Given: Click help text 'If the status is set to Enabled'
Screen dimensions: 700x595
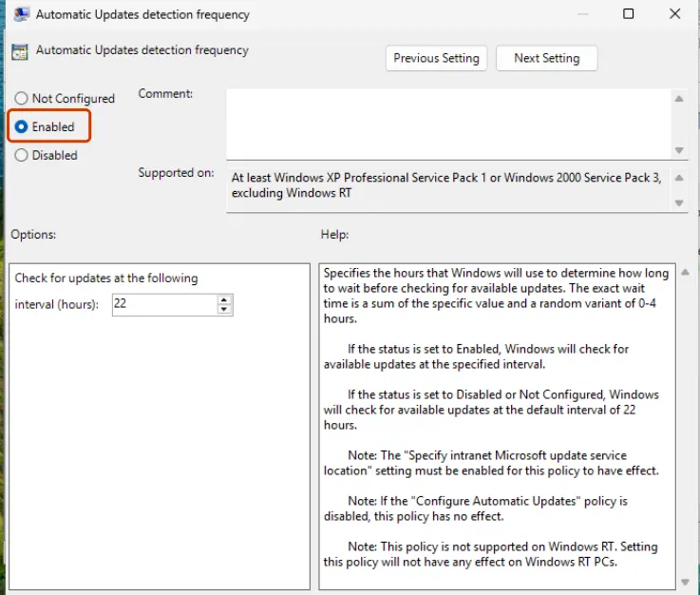Looking at the screenshot, I should click(x=477, y=356).
